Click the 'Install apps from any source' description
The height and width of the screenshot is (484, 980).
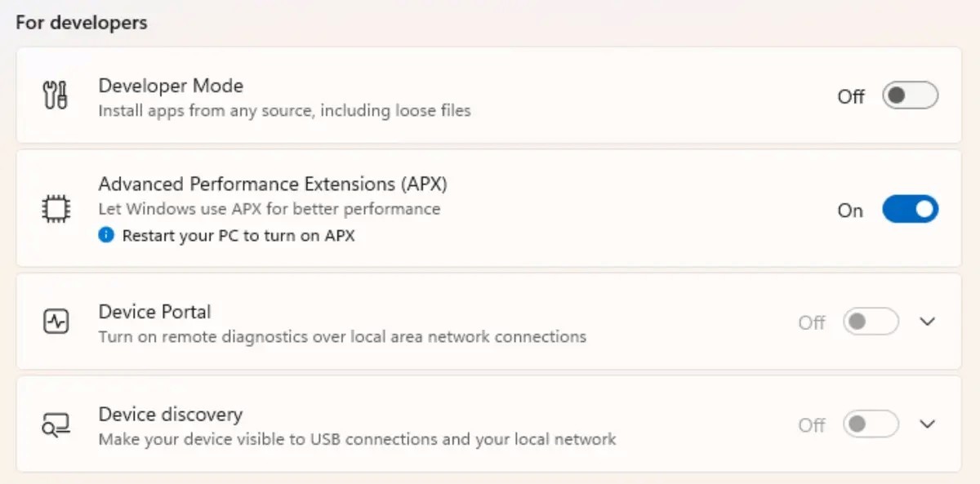(x=284, y=110)
